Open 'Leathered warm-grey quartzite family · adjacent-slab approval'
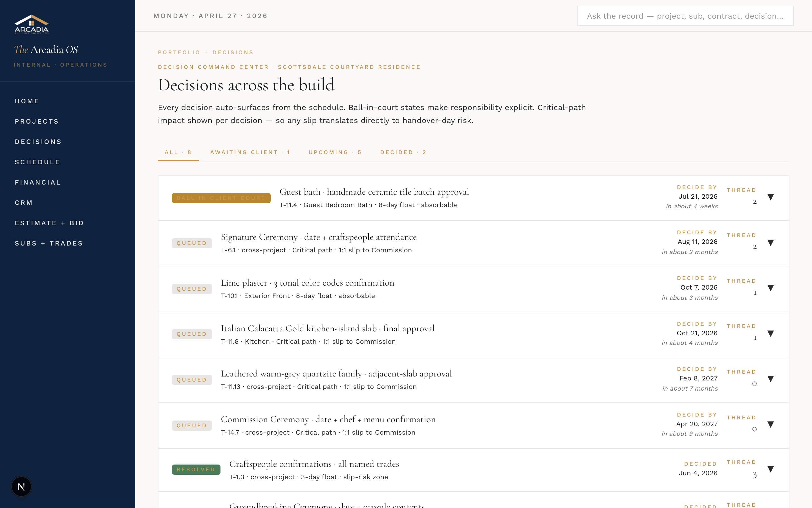812x508 pixels. coord(336,374)
